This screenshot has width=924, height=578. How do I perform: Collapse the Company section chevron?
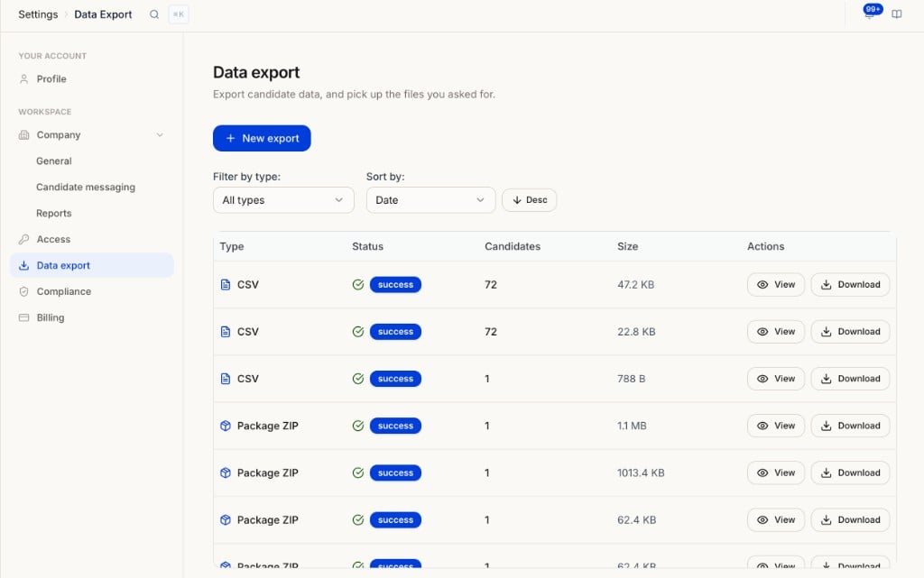[160, 134]
